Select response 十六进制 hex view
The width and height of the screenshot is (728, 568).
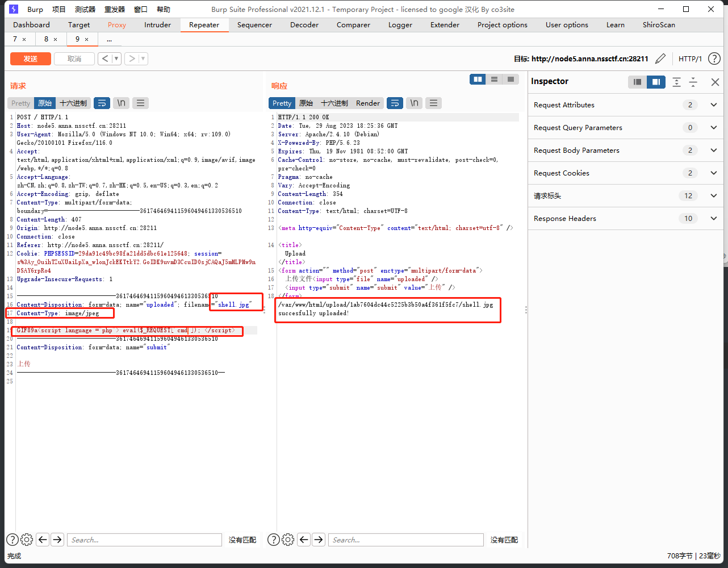(x=334, y=103)
